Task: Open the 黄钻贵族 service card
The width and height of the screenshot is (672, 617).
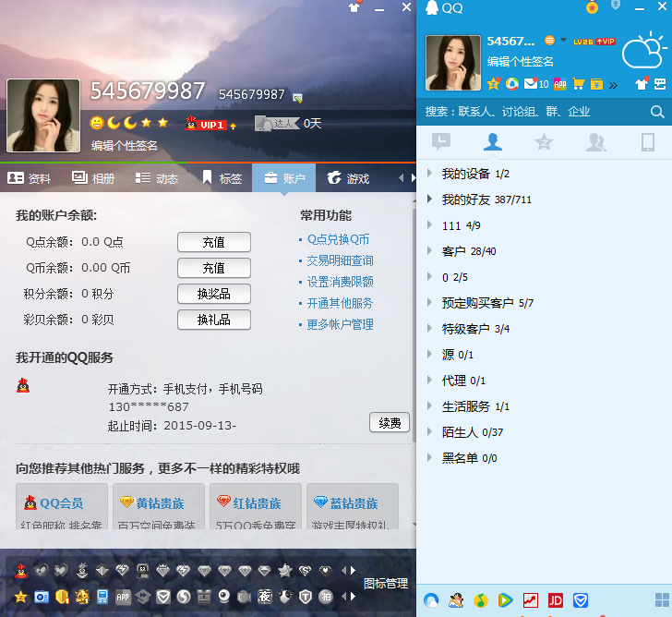Action: click(159, 506)
